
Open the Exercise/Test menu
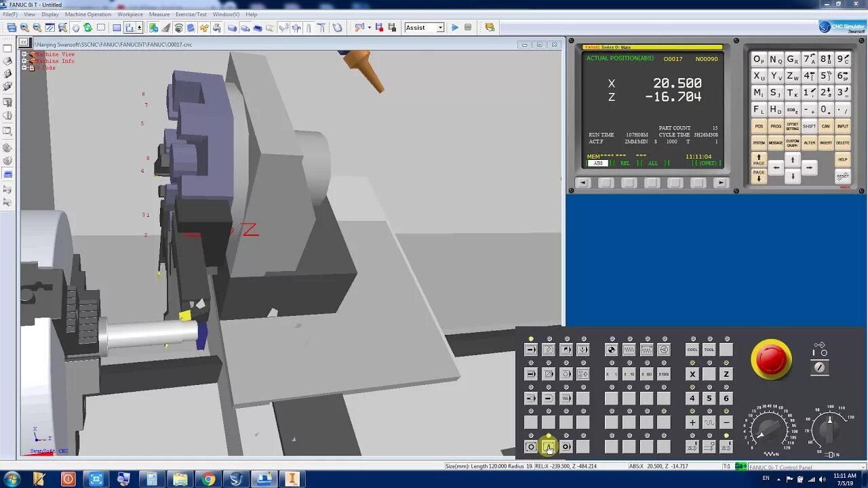coord(191,14)
